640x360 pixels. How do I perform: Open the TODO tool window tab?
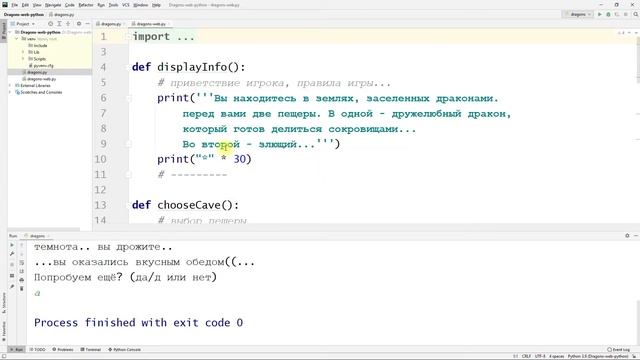click(x=38, y=349)
